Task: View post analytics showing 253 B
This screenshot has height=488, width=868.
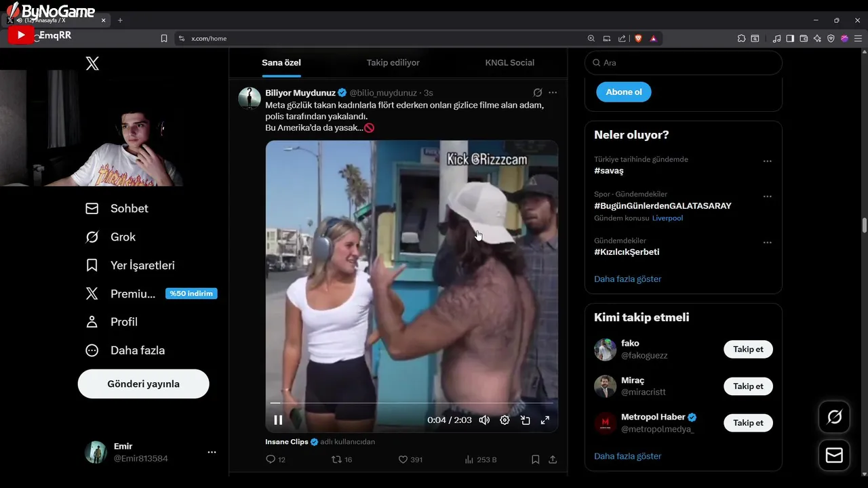Action: tap(480, 460)
